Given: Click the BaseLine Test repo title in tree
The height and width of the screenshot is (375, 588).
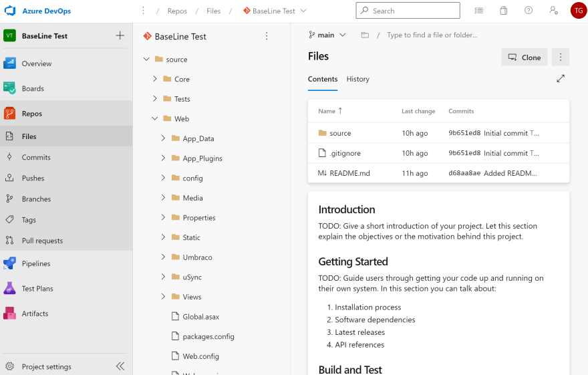Looking at the screenshot, I should pos(180,36).
